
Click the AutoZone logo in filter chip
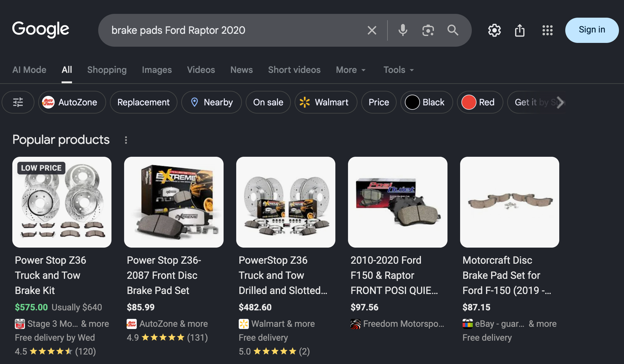48,102
